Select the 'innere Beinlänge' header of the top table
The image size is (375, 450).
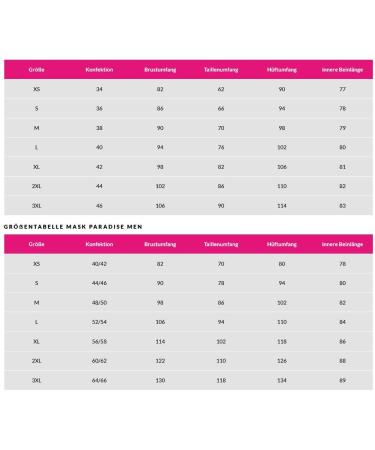[342, 70]
